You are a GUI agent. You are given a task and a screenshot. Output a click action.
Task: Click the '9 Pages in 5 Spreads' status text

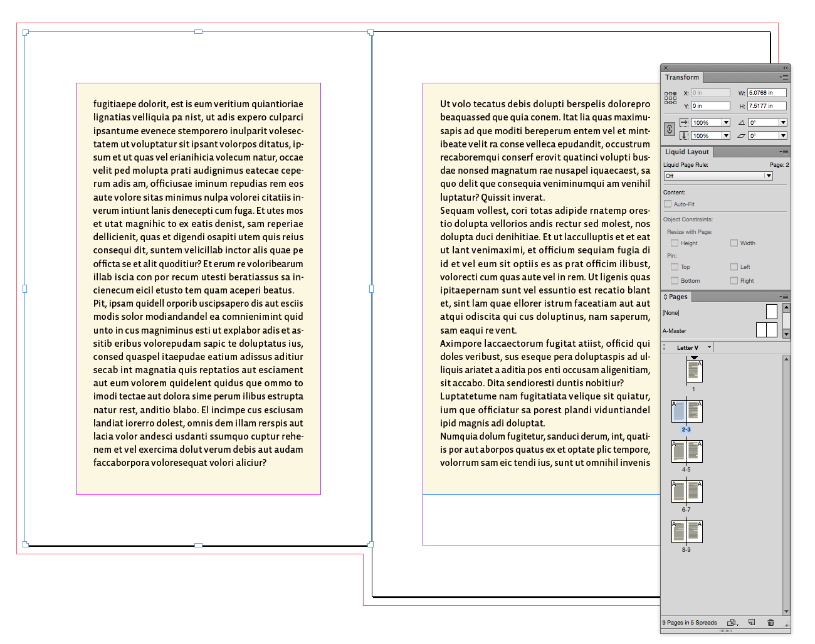pyautogui.click(x=690, y=623)
